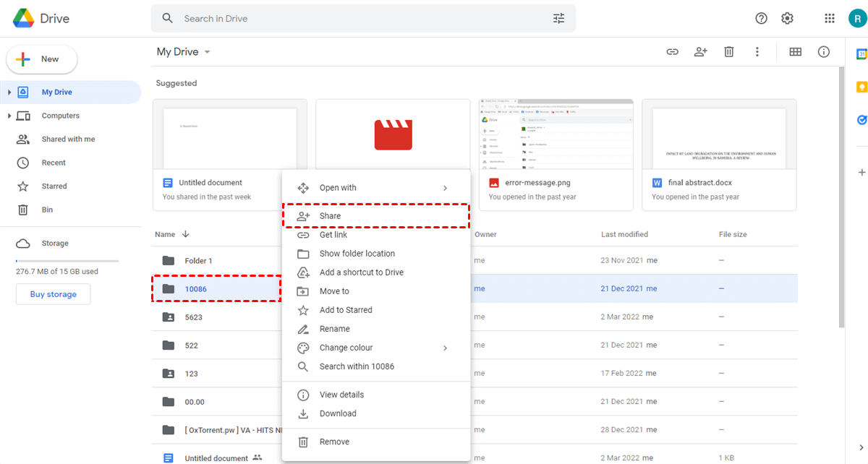The image size is (868, 464).
Task: Open the Settings gear icon
Action: point(787,19)
